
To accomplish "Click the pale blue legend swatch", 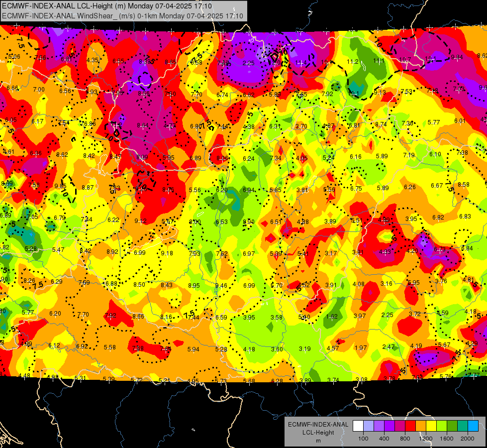I will point(369,426).
